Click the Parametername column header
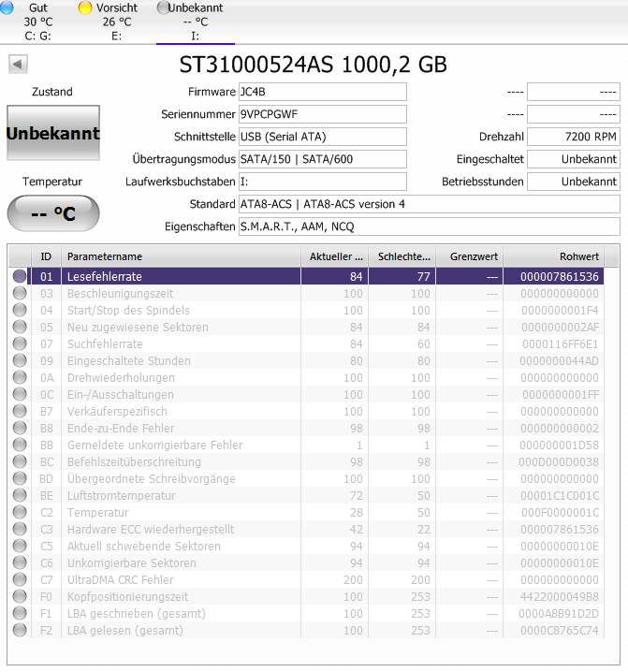This screenshot has width=628, height=672. pos(181,256)
